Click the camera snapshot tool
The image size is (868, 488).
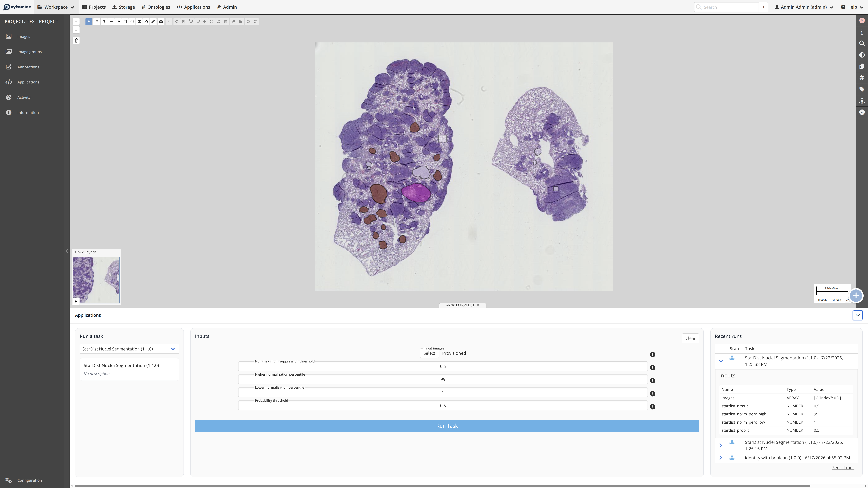(161, 22)
